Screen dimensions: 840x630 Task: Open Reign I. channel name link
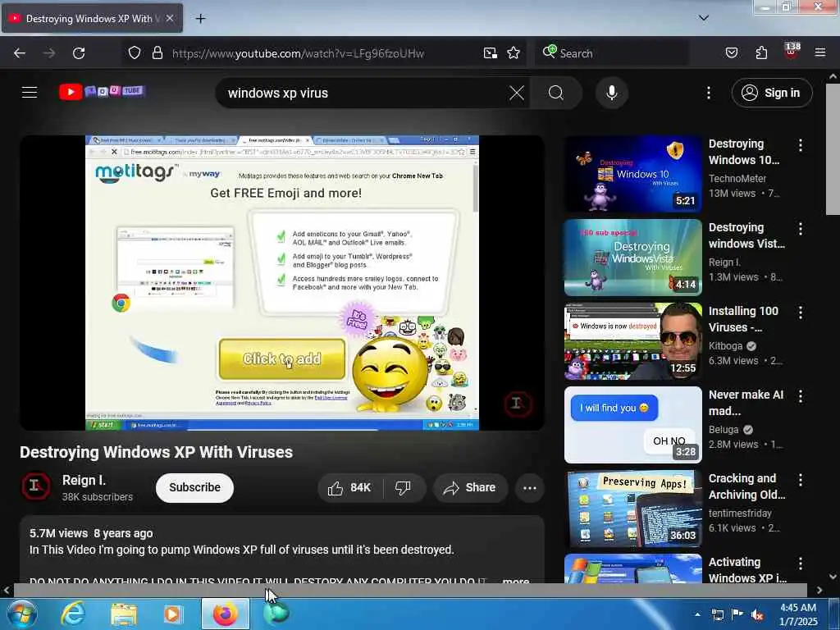84,480
